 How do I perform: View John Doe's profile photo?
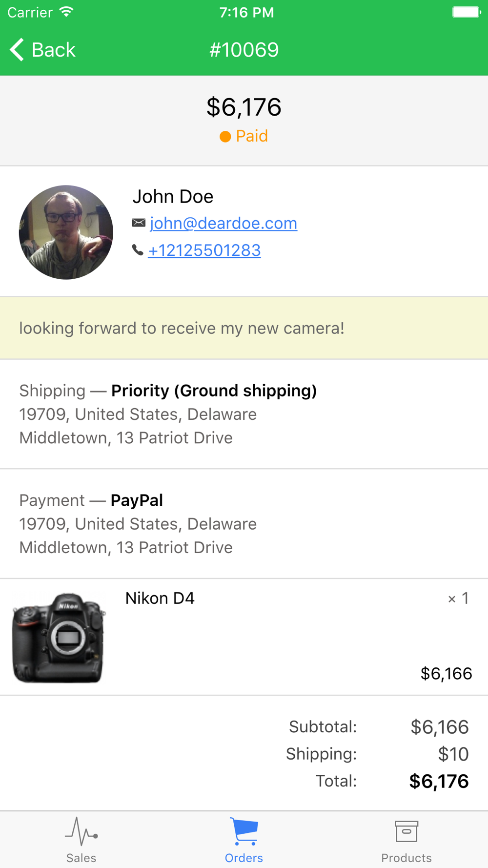coord(66,232)
